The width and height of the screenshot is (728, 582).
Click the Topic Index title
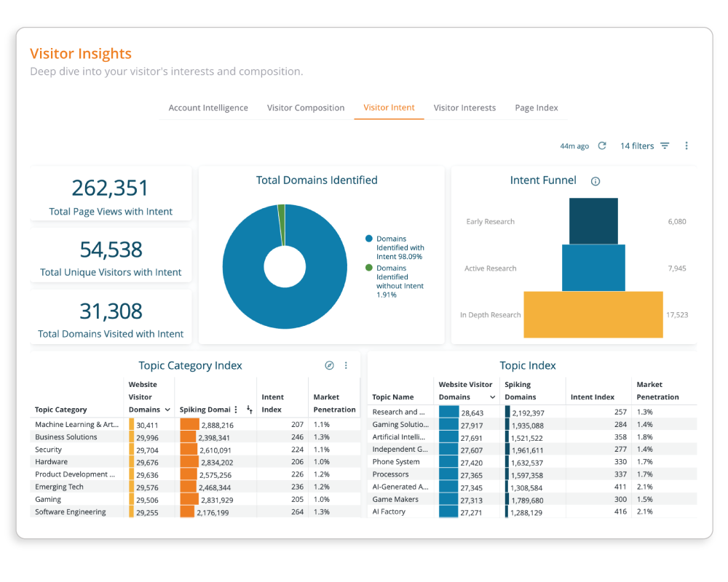point(527,365)
